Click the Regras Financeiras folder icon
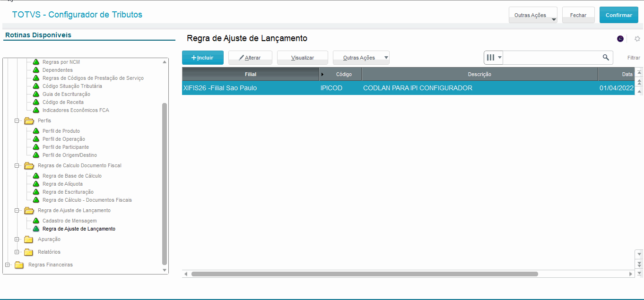 pos(19,265)
